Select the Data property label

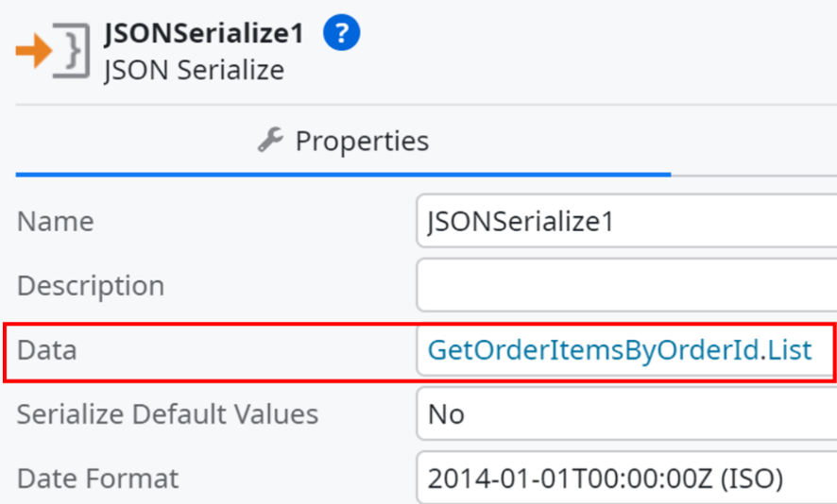tap(47, 350)
